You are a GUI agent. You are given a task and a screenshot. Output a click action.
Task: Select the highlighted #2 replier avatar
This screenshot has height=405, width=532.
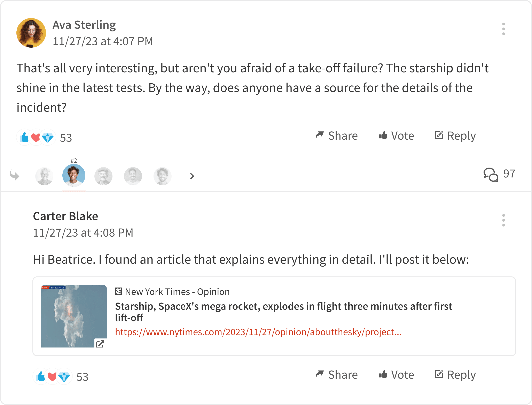(74, 175)
